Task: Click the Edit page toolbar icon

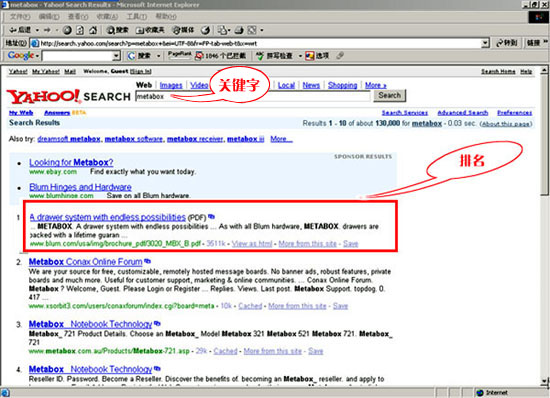Action: pyautogui.click(x=252, y=30)
